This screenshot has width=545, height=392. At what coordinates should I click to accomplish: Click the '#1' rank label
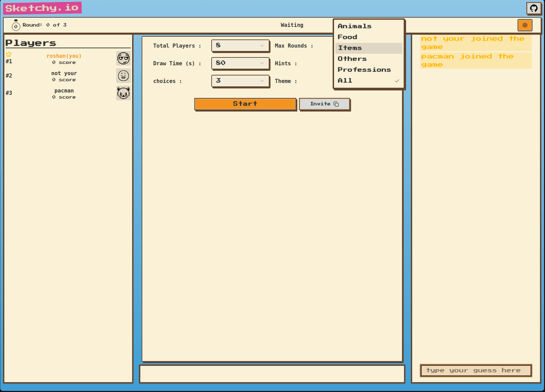coord(9,61)
